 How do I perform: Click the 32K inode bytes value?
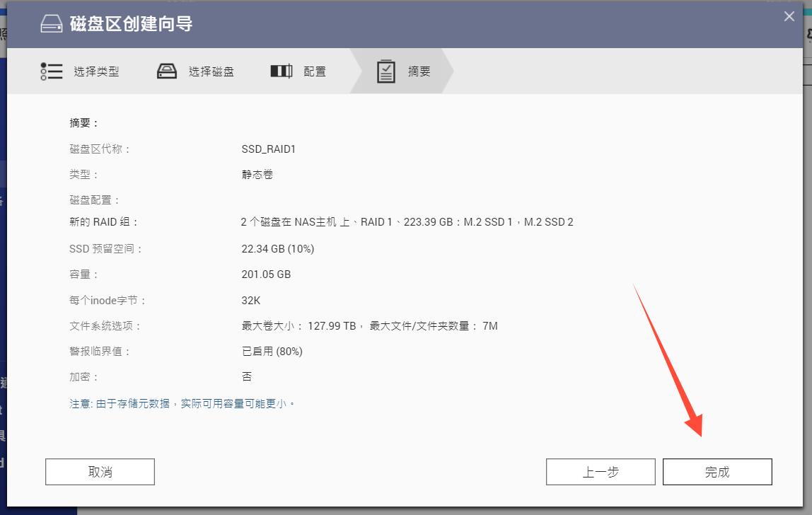[x=252, y=300]
